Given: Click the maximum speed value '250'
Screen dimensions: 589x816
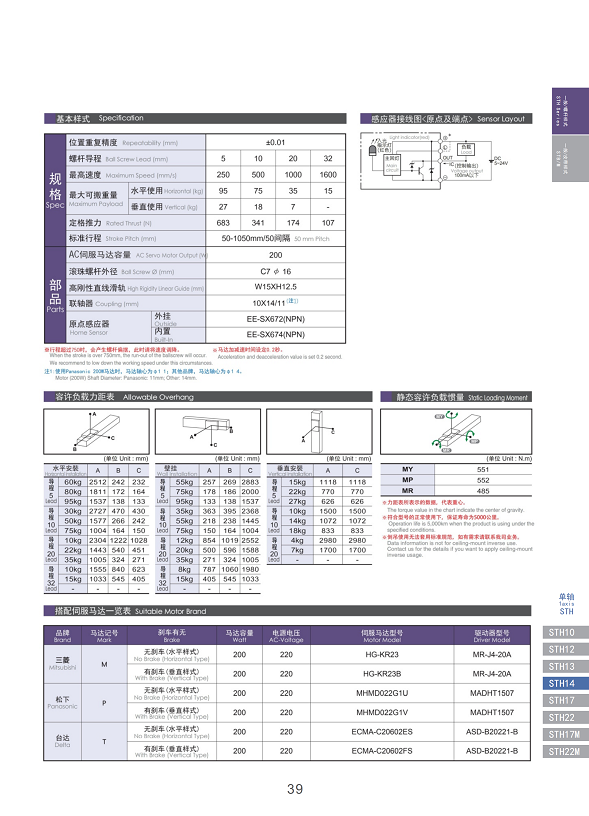Looking at the screenshot, I should (223, 175).
